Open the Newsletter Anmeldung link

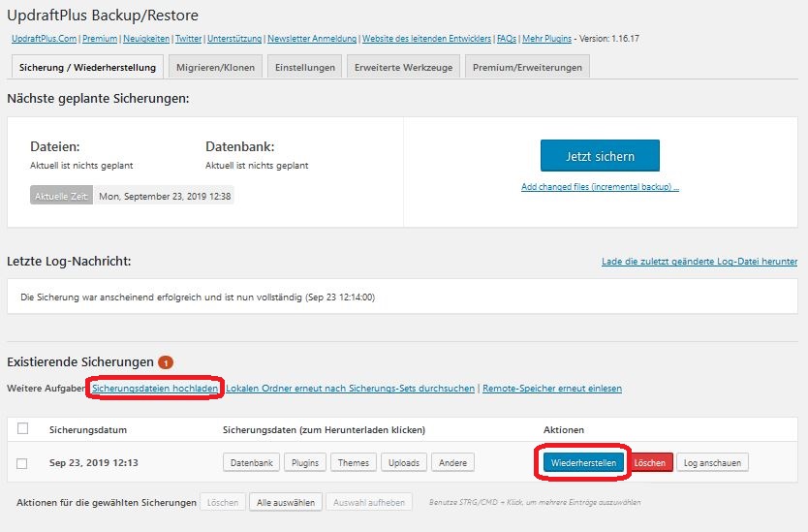(312, 39)
